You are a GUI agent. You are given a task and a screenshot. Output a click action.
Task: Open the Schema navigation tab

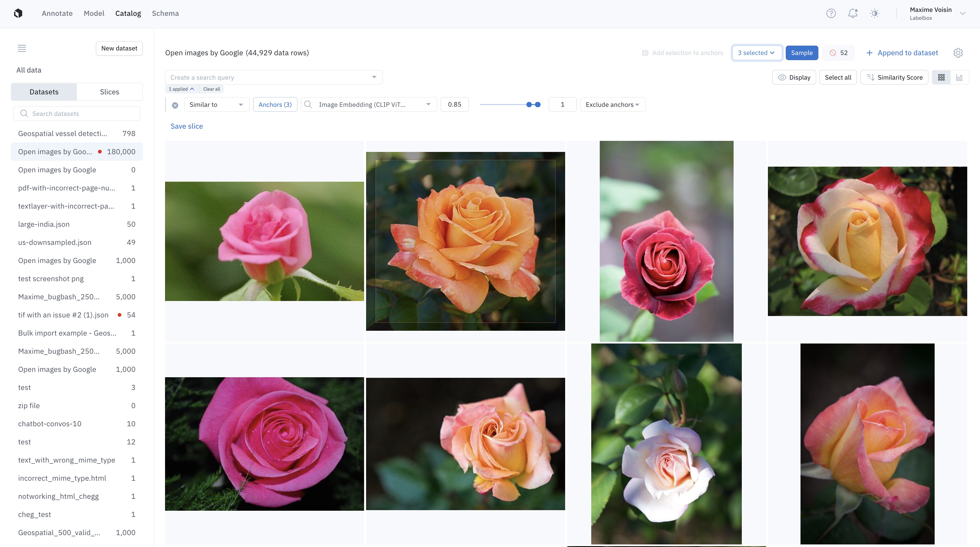click(x=165, y=13)
